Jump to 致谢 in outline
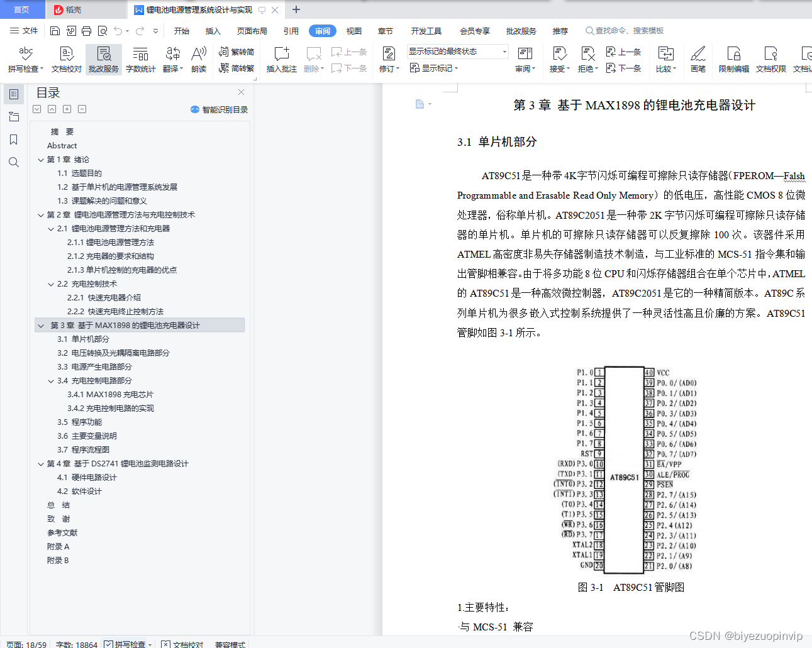 (58, 519)
